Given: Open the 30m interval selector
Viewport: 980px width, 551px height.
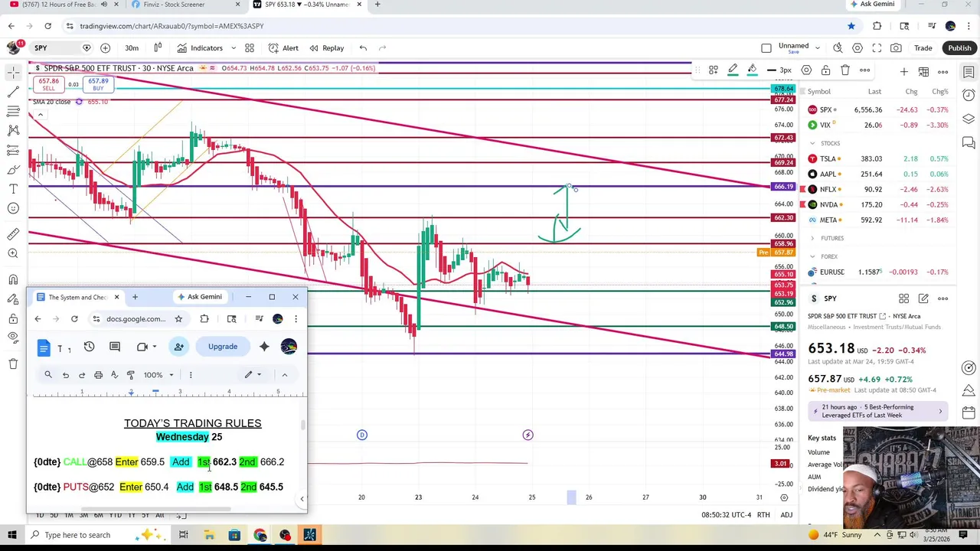Looking at the screenshot, I should [132, 48].
